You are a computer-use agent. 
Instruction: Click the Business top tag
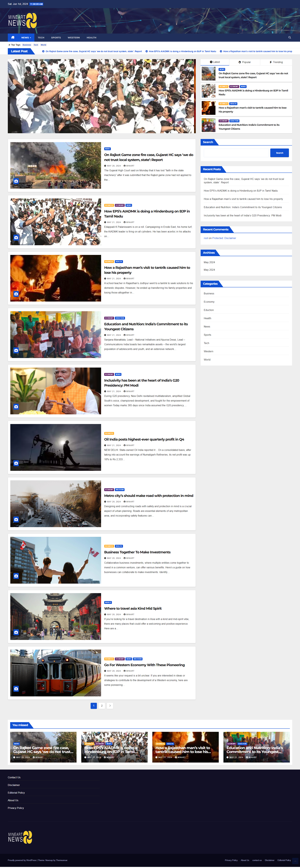point(27,45)
